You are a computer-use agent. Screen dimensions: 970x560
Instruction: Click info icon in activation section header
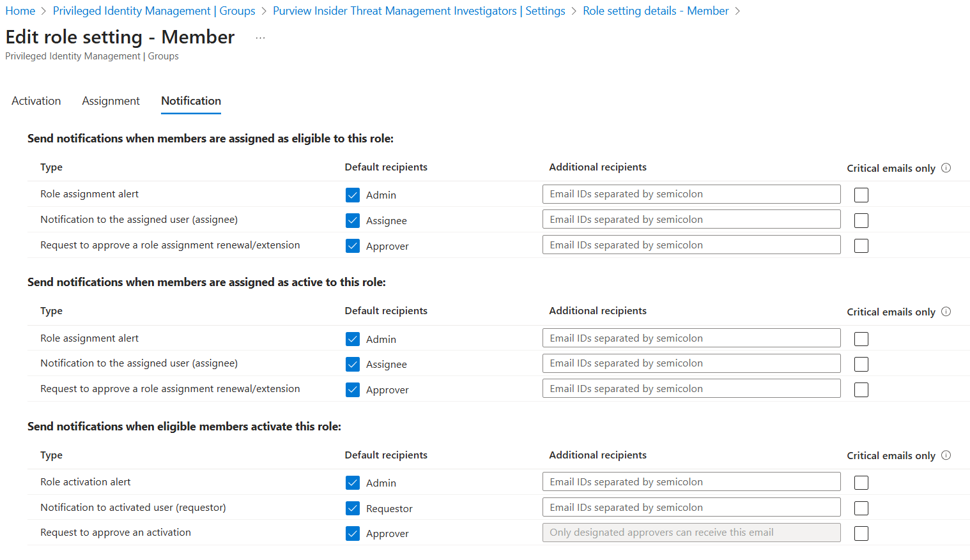click(x=946, y=455)
